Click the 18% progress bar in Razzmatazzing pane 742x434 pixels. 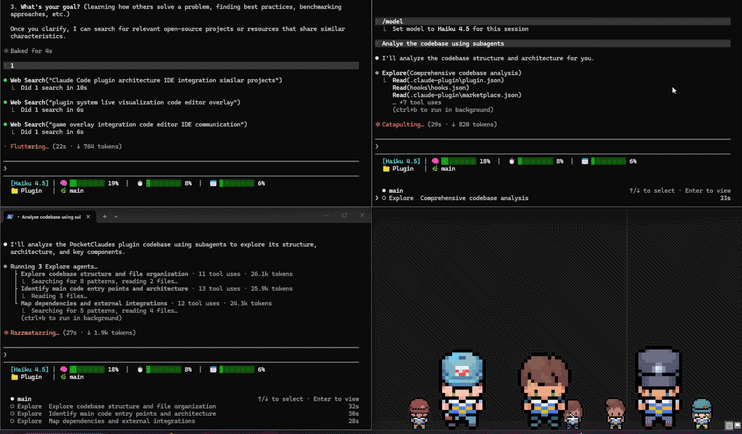click(x=87, y=370)
